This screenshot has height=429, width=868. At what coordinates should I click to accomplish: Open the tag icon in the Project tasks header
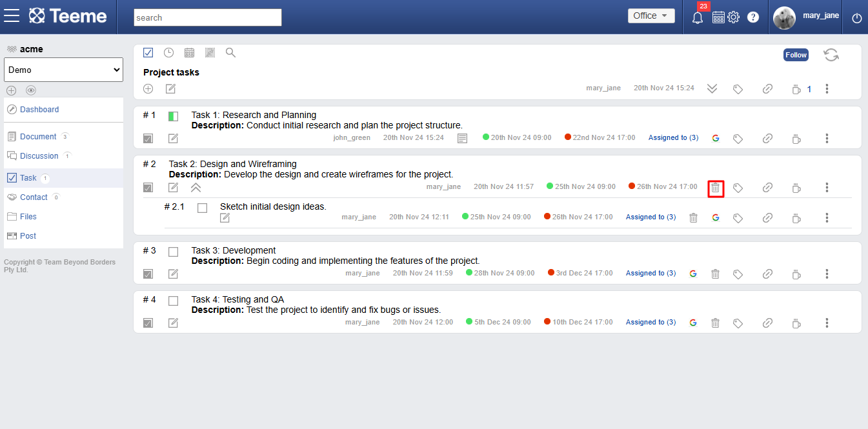click(738, 89)
